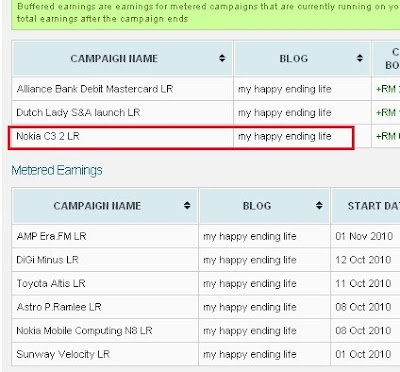Sort buffered table by Campaign Name arrows

[222, 58]
